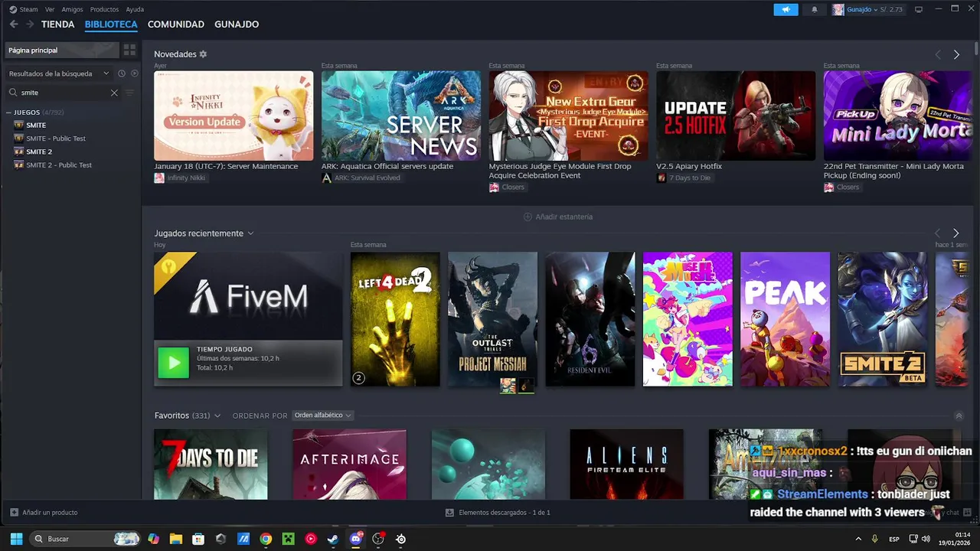Open File Explorer from taskbar
Viewport: 980px width, 551px height.
(175, 539)
